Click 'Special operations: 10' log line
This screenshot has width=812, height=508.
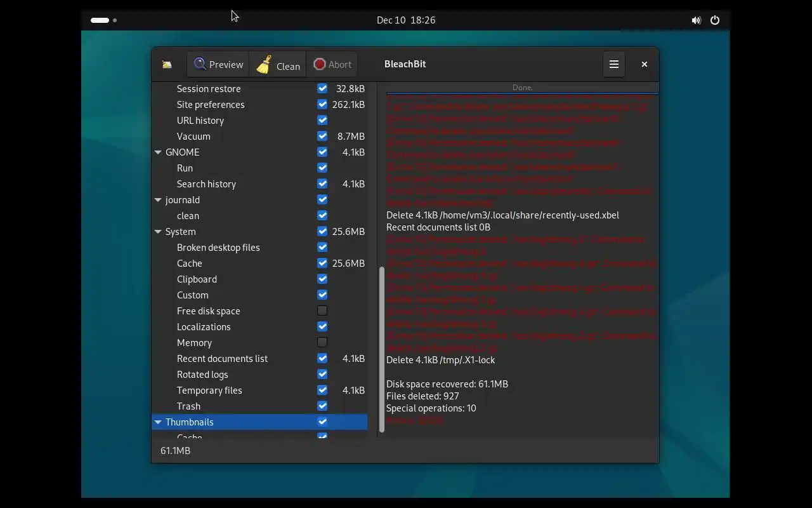coord(431,408)
